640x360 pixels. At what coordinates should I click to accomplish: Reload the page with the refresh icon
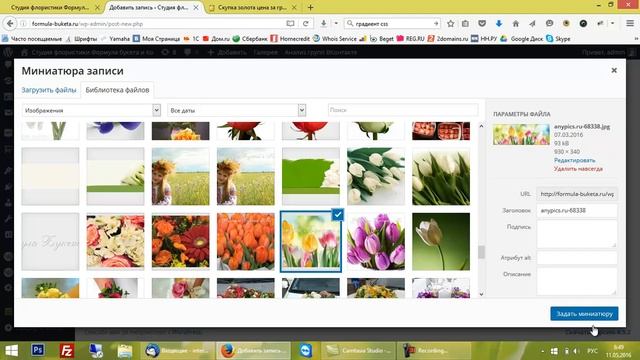[x=305, y=24]
